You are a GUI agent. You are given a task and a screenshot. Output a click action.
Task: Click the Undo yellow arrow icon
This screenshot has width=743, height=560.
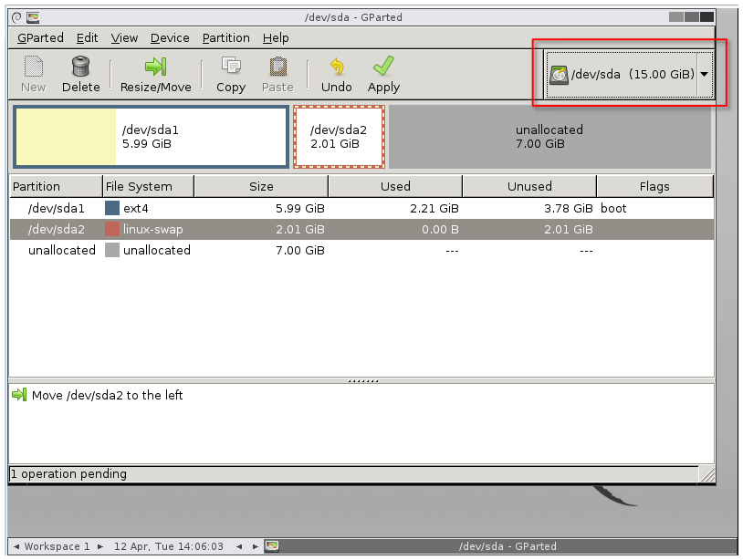click(x=337, y=67)
